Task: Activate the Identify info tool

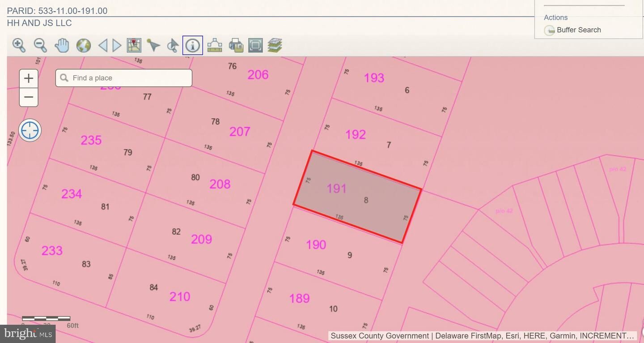Action: click(x=192, y=45)
